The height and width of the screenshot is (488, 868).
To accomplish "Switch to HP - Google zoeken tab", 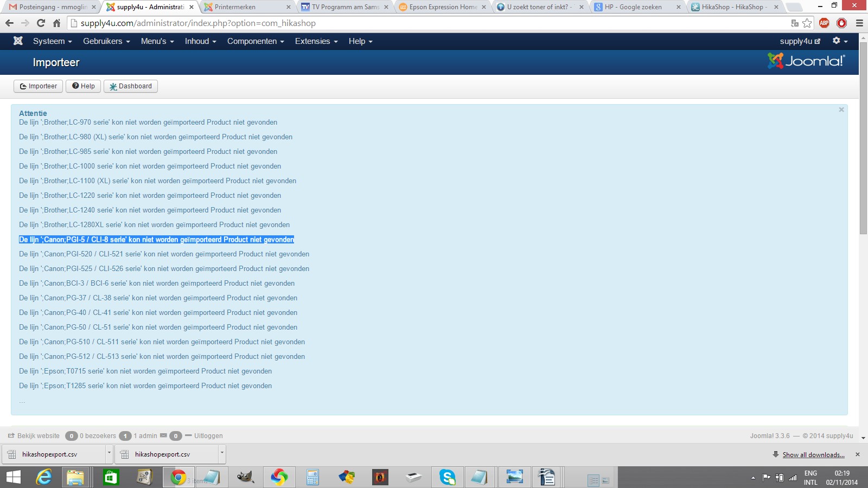I will point(636,7).
